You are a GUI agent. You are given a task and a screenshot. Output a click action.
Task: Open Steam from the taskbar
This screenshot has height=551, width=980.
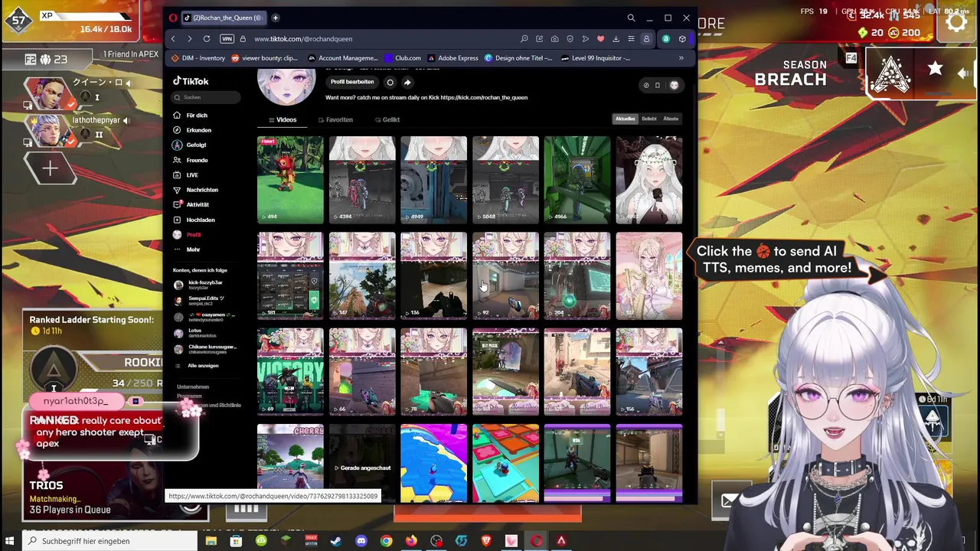pyautogui.click(x=336, y=541)
